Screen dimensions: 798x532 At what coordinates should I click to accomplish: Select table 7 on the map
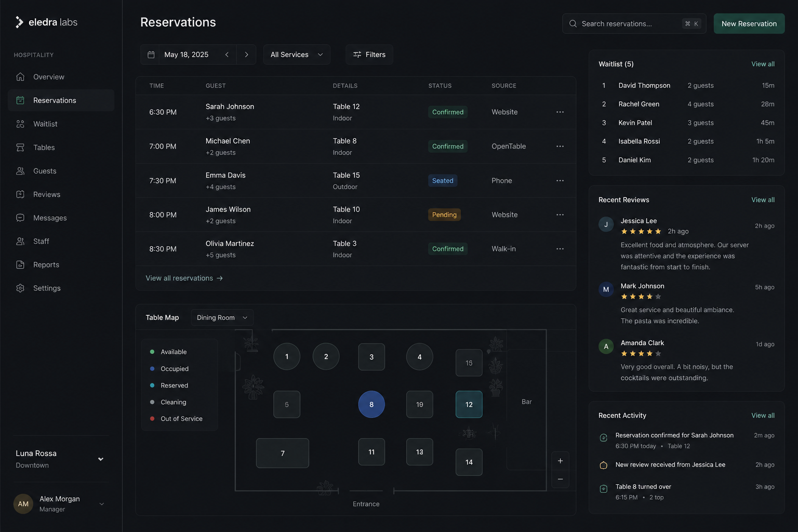[x=283, y=453]
